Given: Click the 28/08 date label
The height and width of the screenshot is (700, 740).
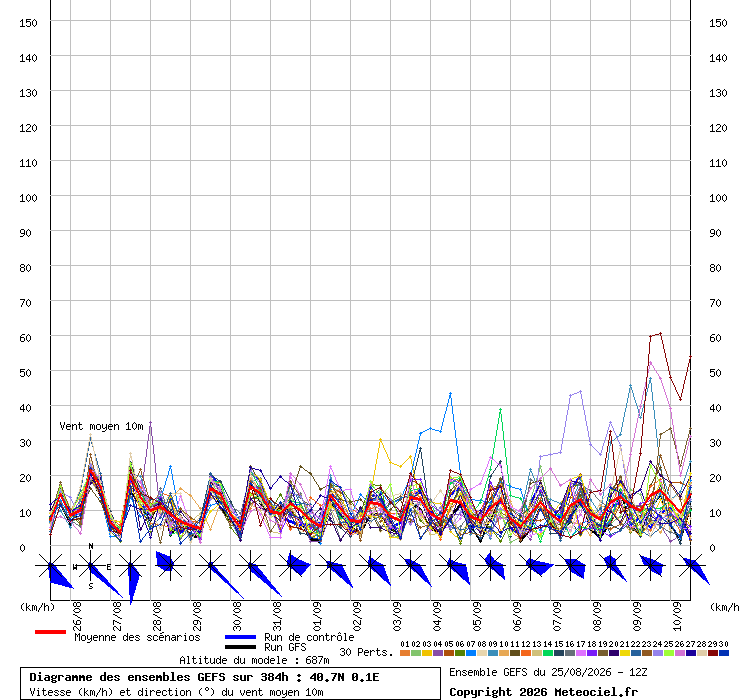Looking at the screenshot, I should 157,616.
